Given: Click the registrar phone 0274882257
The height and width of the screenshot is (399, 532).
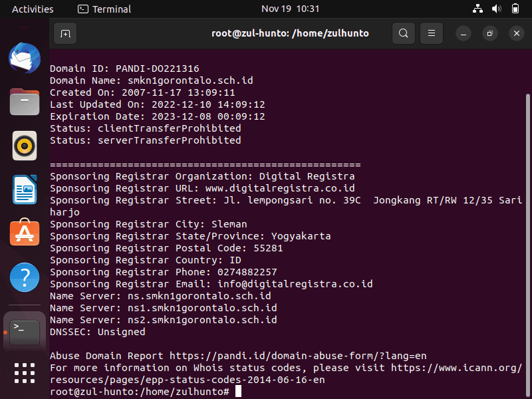Looking at the screenshot, I should (x=247, y=272).
